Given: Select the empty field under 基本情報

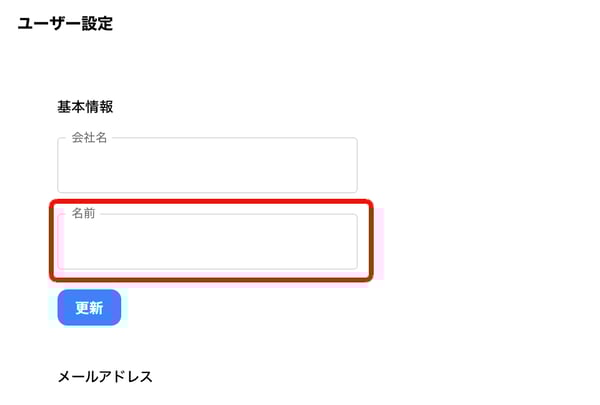Looking at the screenshot, I should pos(207,166).
